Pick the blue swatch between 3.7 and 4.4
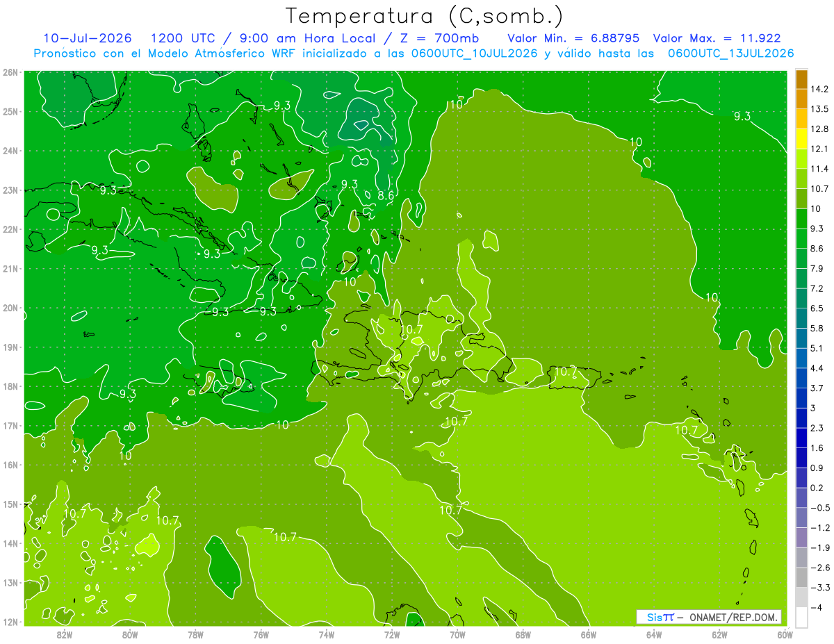Screen dimensions: 834x644 coord(801,378)
